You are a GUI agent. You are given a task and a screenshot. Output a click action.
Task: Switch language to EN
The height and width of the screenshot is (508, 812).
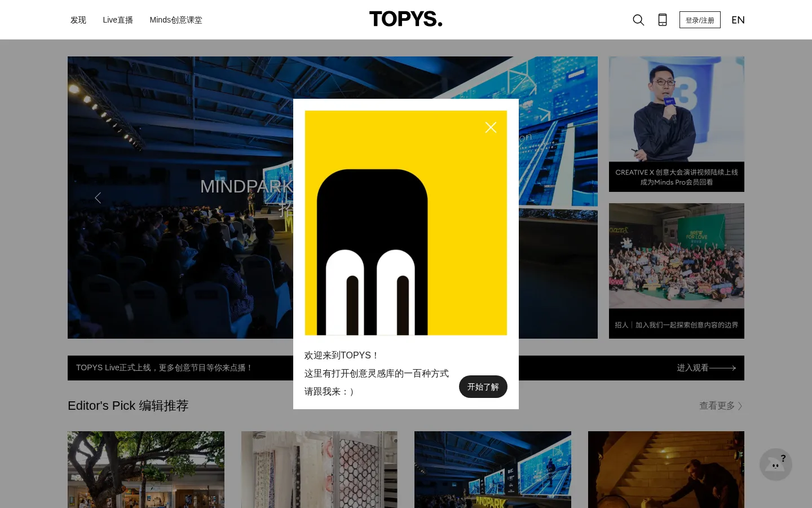pos(738,20)
